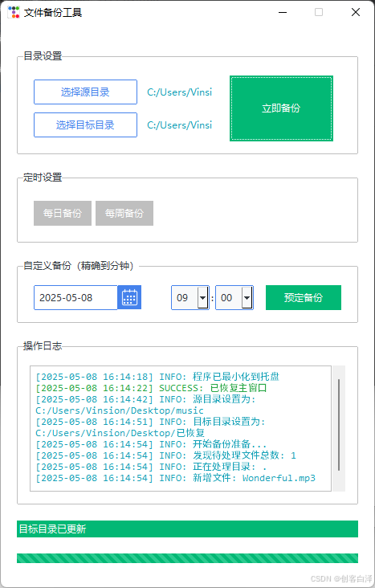Screen dimensions: 375x588
Task: Click log line 正在处理目录
Action: 151,467
